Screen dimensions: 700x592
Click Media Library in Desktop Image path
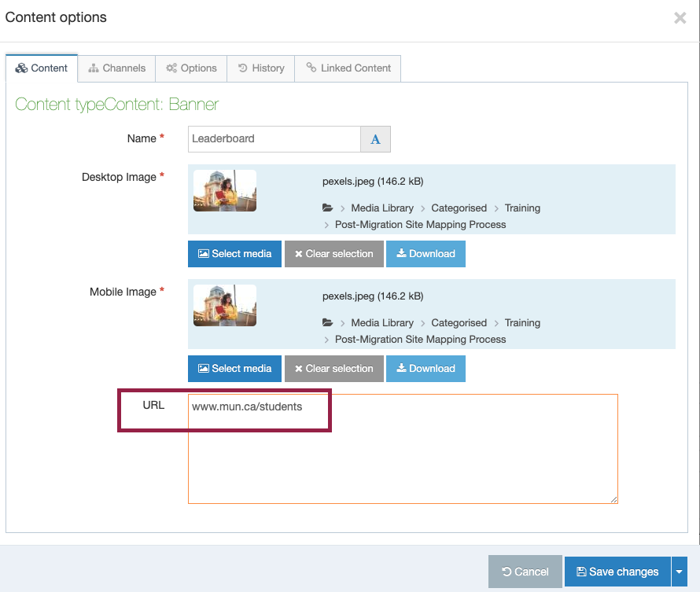tap(382, 208)
